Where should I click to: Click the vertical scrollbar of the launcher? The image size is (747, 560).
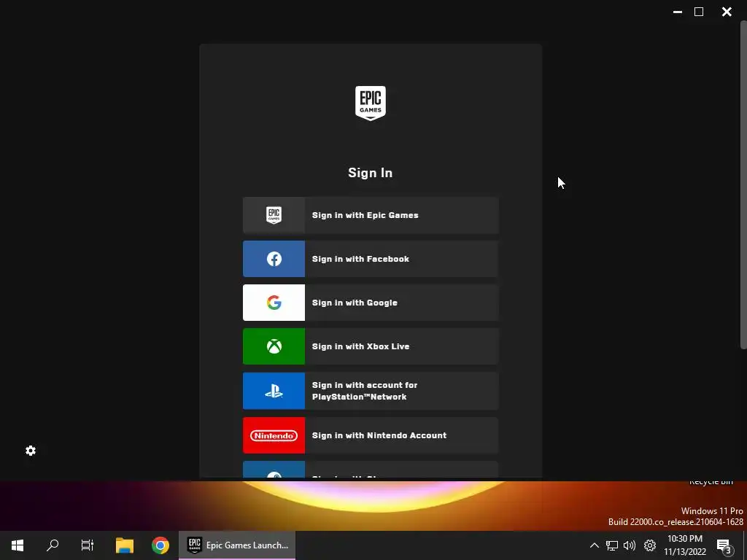coord(743,184)
